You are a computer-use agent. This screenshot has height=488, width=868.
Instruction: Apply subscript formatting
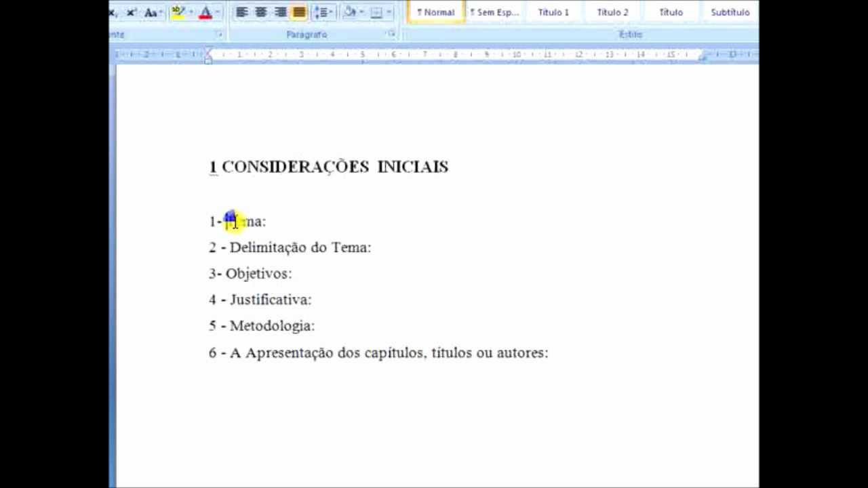tap(114, 12)
